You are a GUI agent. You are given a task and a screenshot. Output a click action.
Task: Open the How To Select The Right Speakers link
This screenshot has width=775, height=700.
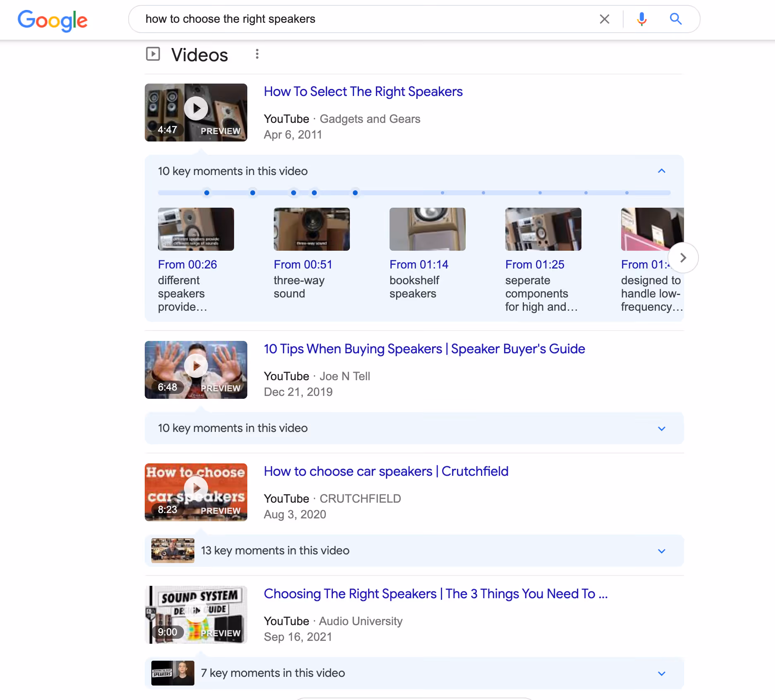[363, 91]
